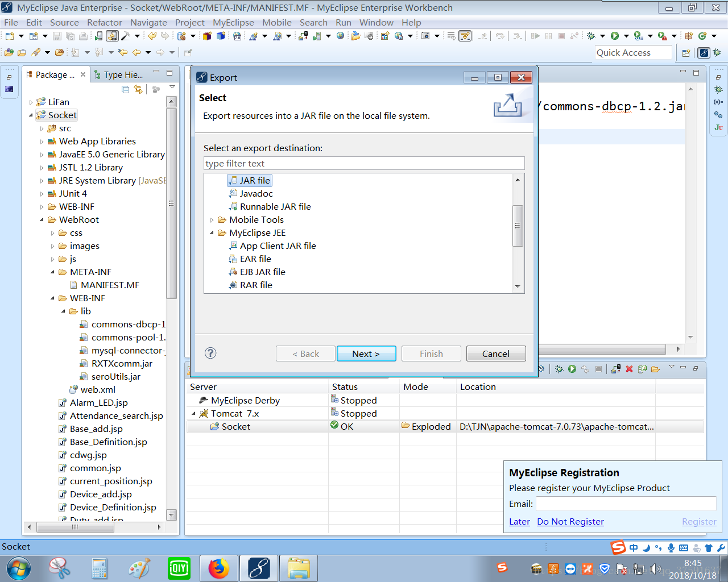
Task: Click the hammer build tool icon
Action: click(126, 36)
